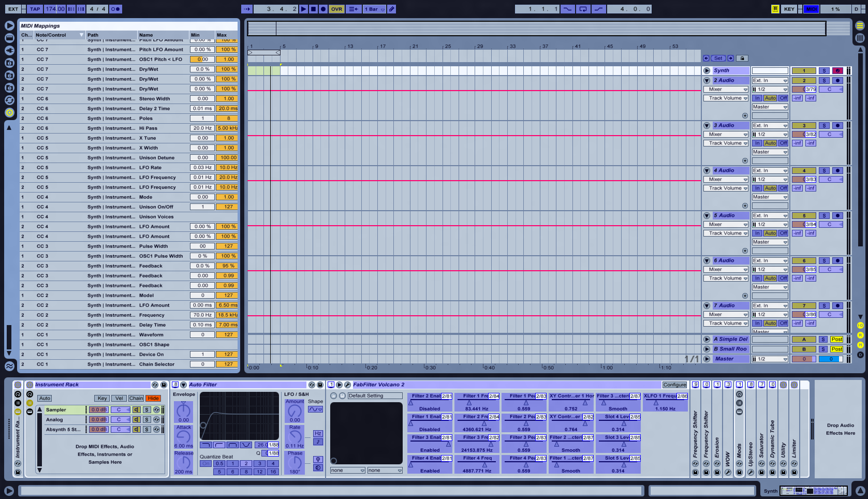
Task: Enable the OVR overdub toggle
Action: (336, 9)
